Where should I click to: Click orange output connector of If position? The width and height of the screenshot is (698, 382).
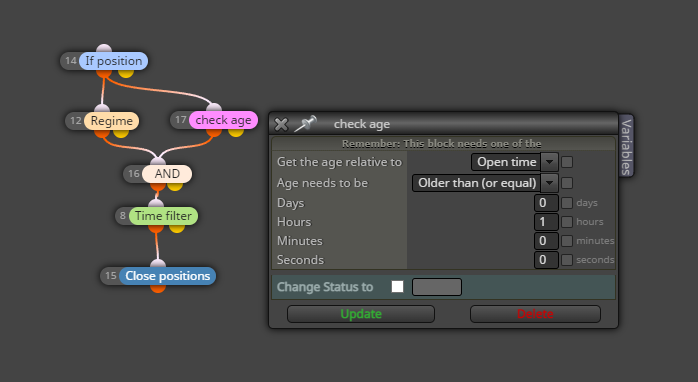104,73
